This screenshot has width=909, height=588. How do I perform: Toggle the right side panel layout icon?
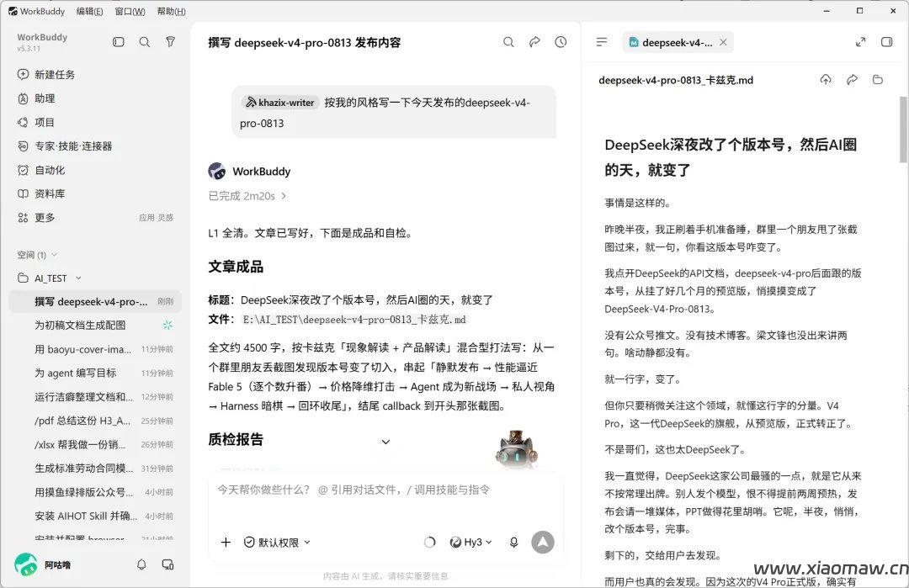point(886,42)
